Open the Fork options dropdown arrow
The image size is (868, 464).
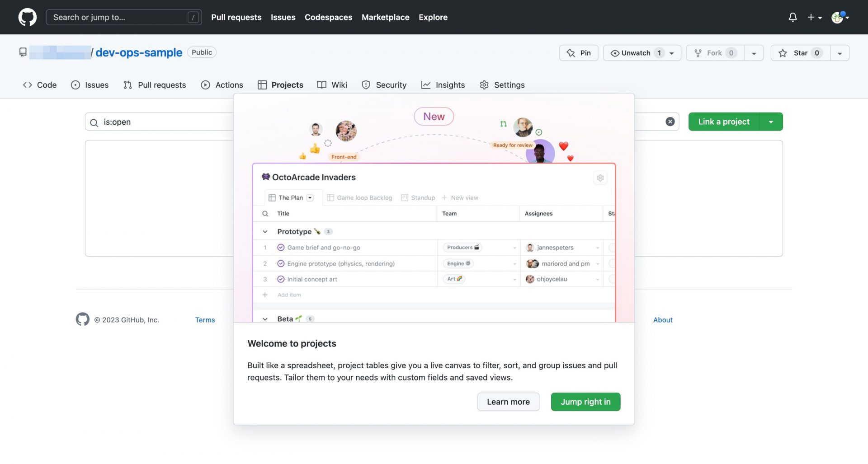[x=754, y=53]
